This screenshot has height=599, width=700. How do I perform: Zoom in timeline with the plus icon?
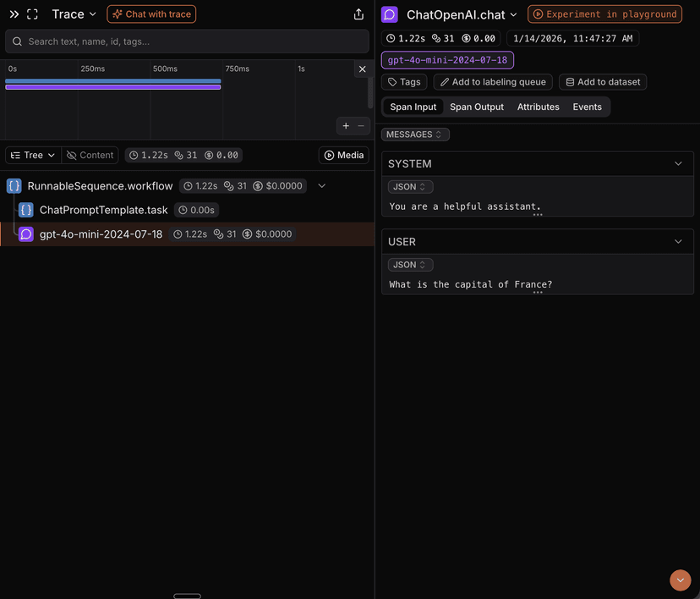click(x=345, y=125)
